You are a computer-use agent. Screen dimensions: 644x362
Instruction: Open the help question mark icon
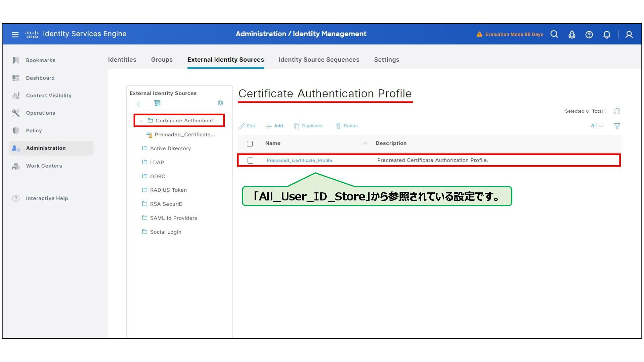point(589,35)
